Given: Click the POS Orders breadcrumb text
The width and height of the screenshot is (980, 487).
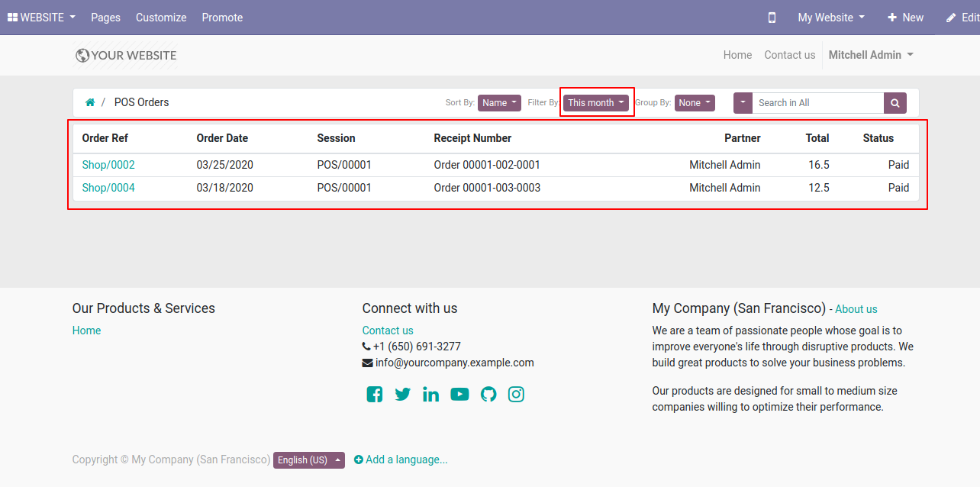Looking at the screenshot, I should pyautogui.click(x=142, y=102).
